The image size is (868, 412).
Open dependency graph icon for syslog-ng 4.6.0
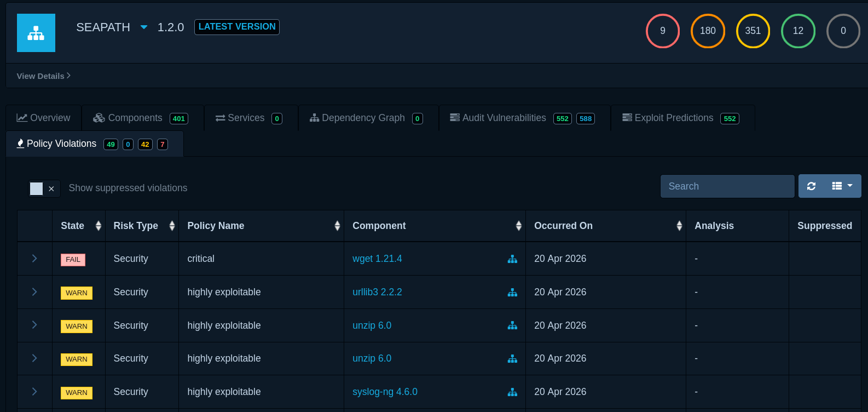pyautogui.click(x=512, y=392)
